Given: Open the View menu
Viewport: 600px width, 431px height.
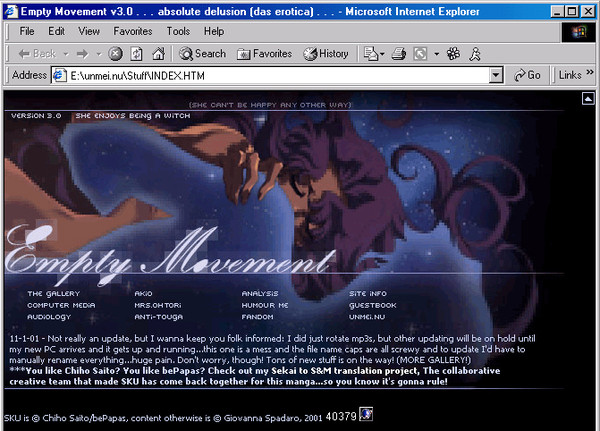Looking at the screenshot, I should [x=89, y=31].
